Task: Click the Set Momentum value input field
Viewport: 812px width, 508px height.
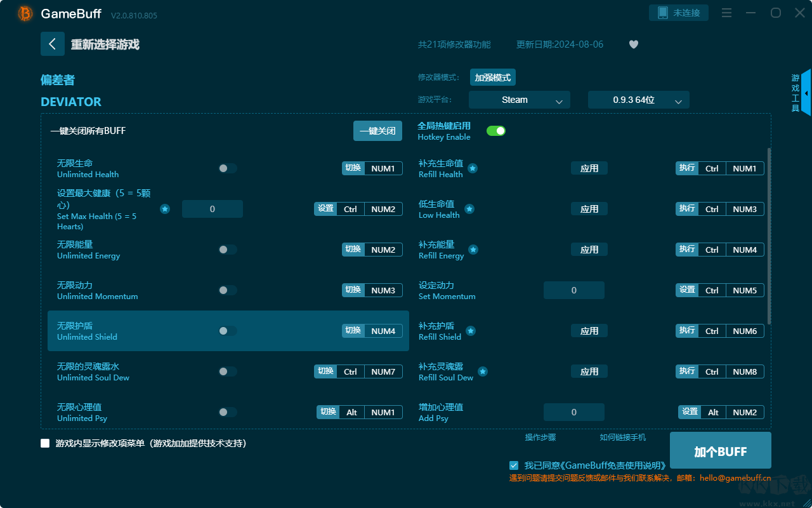Action: [574, 290]
